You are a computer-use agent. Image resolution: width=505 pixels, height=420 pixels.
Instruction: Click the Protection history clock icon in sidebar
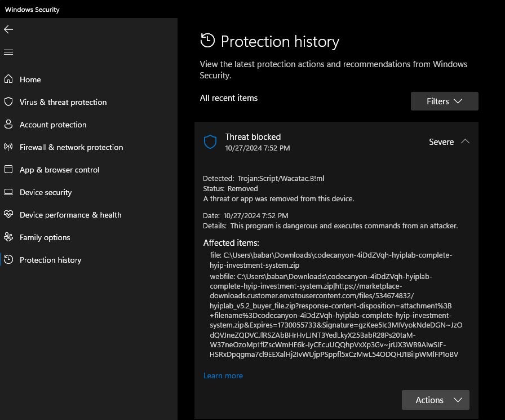click(x=8, y=260)
